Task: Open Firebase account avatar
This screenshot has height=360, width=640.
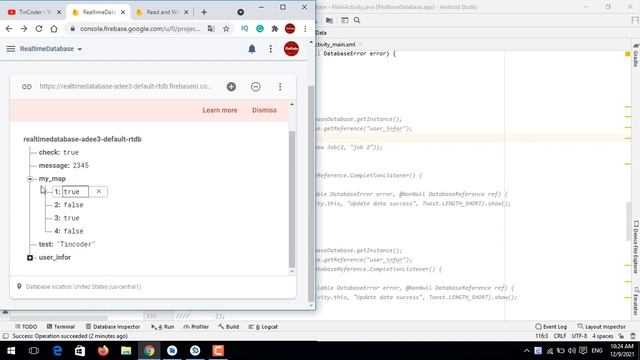Action: tap(291, 49)
